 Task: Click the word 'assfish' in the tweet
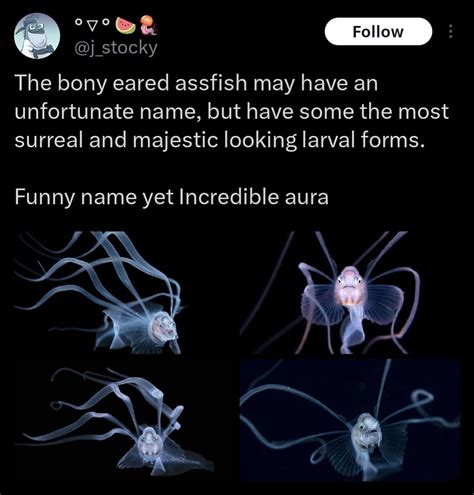point(211,83)
